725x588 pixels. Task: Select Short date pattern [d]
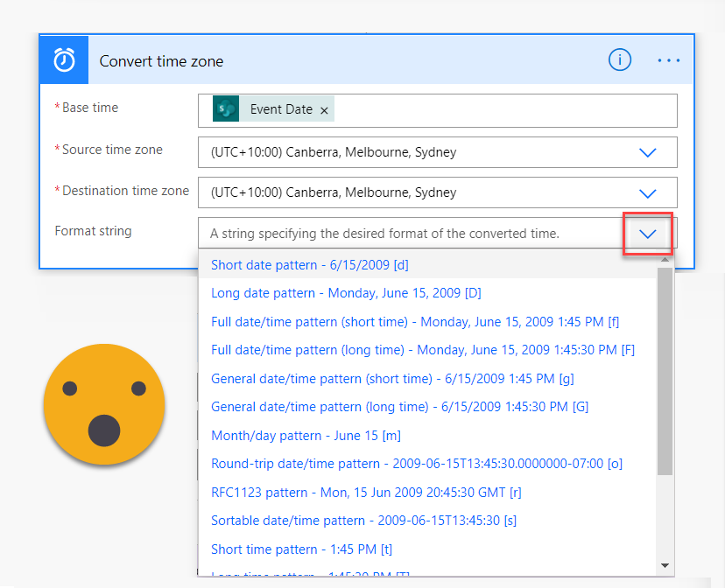click(427, 264)
